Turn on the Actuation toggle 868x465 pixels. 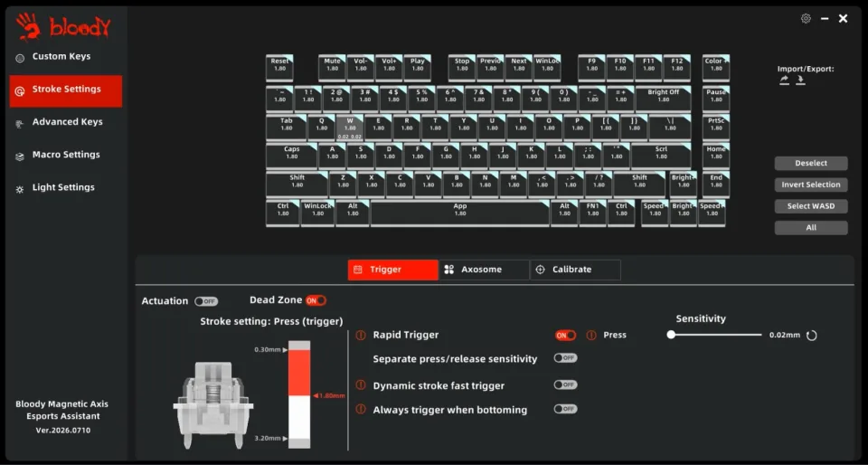[x=206, y=301]
